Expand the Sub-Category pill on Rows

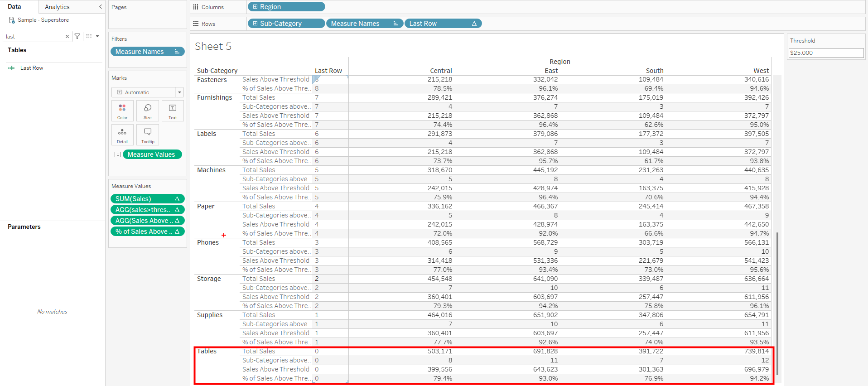256,24
